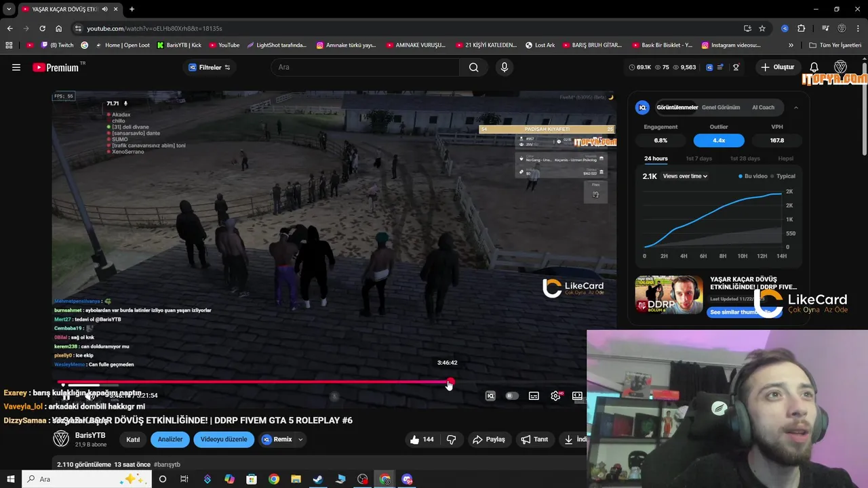Open the Filtreler filter button
868x488 pixels.
(x=209, y=67)
